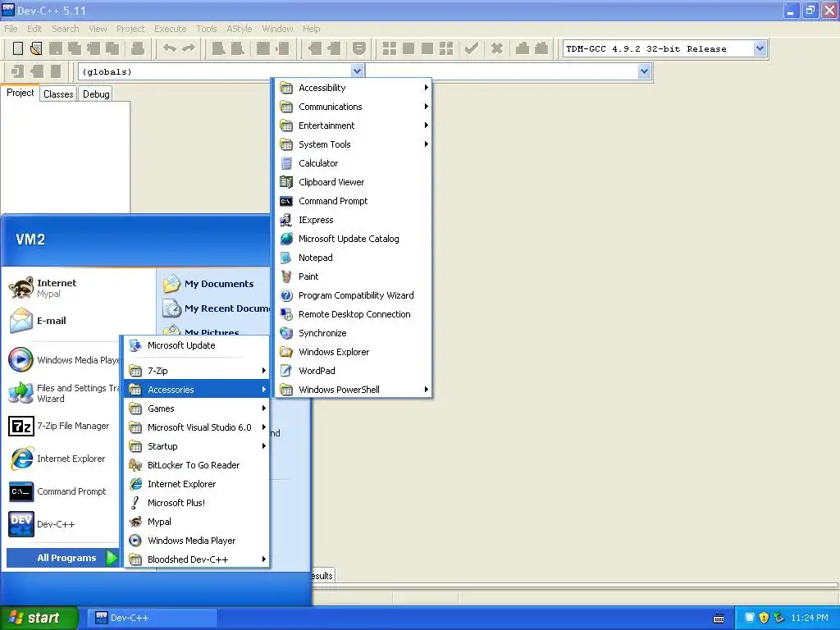Open Paint
This screenshot has width=840, height=630.
click(353, 276)
